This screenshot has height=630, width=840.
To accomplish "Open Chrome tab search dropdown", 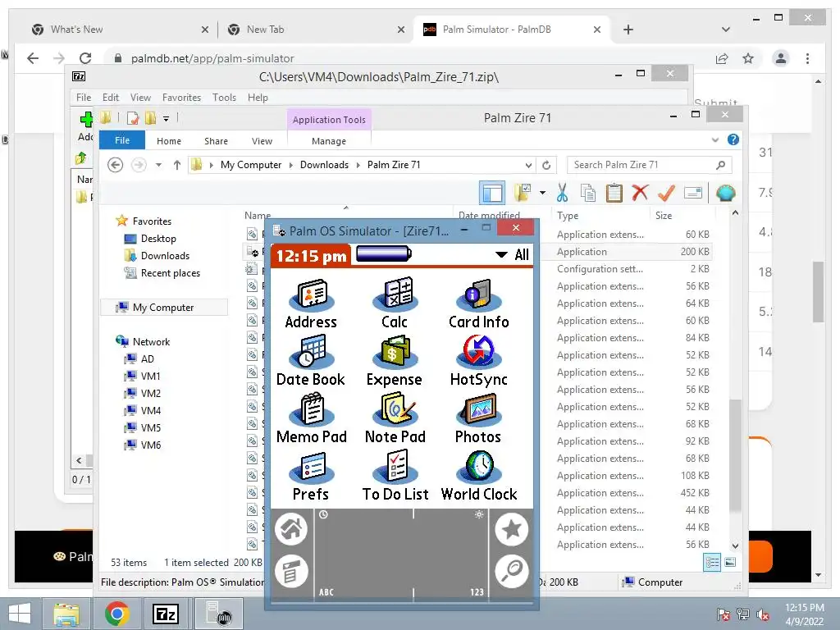I will tap(726, 30).
